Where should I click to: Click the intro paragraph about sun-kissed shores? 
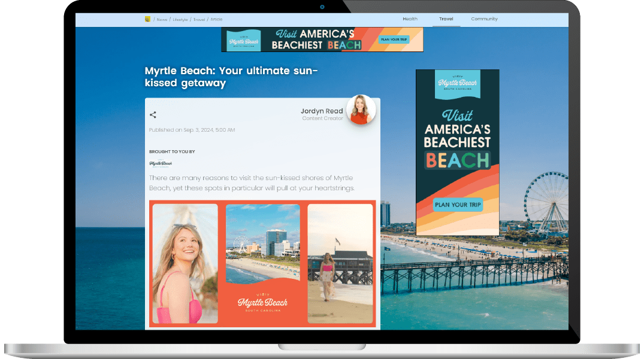tap(252, 183)
